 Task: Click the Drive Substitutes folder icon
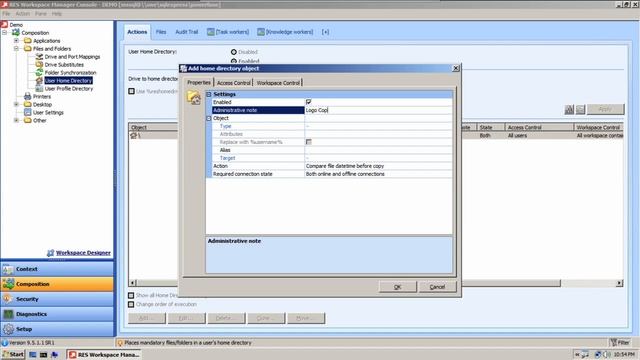coord(39,64)
